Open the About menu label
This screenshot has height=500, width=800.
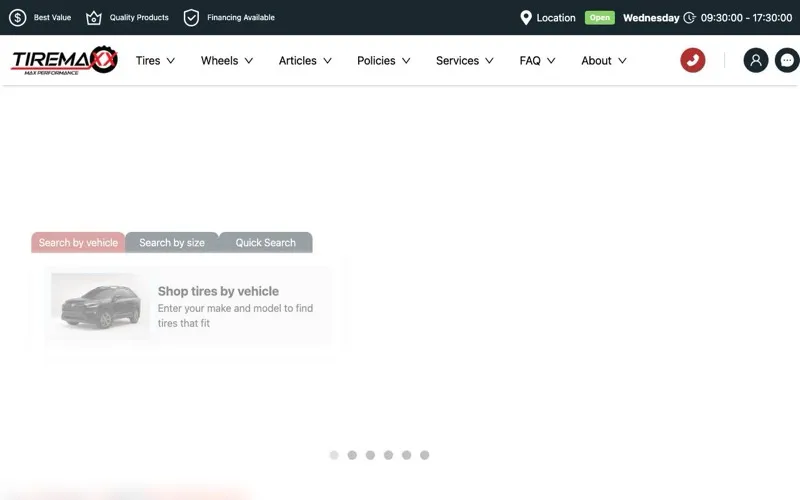tap(596, 61)
